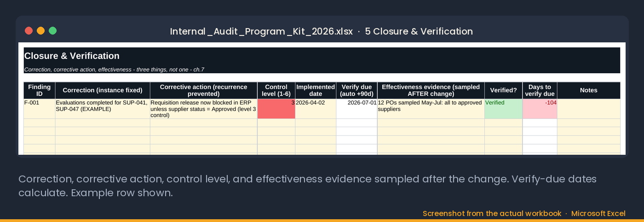Click the 'Days to verify due' header
The width and height of the screenshot is (644, 222).
(540, 90)
